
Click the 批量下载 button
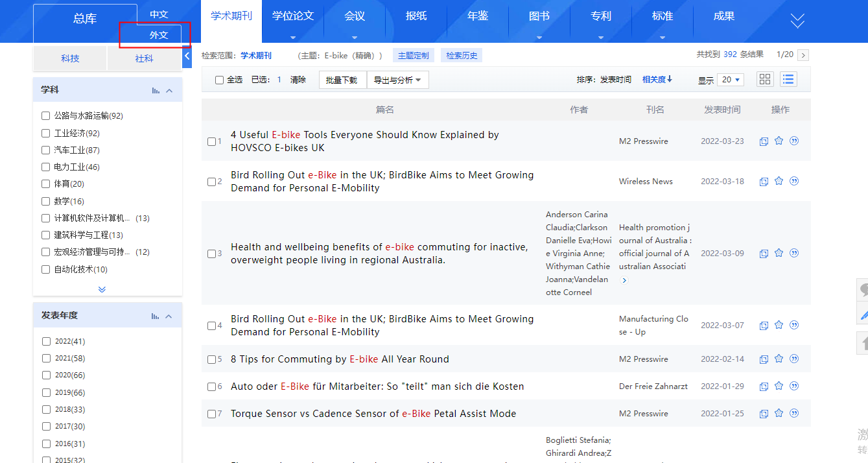pyautogui.click(x=342, y=80)
